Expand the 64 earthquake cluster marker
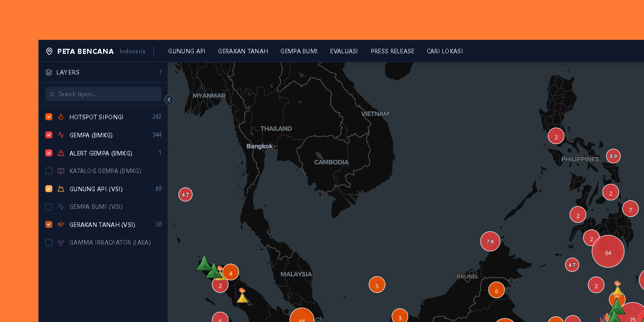This screenshot has height=322, width=644. pyautogui.click(x=608, y=252)
